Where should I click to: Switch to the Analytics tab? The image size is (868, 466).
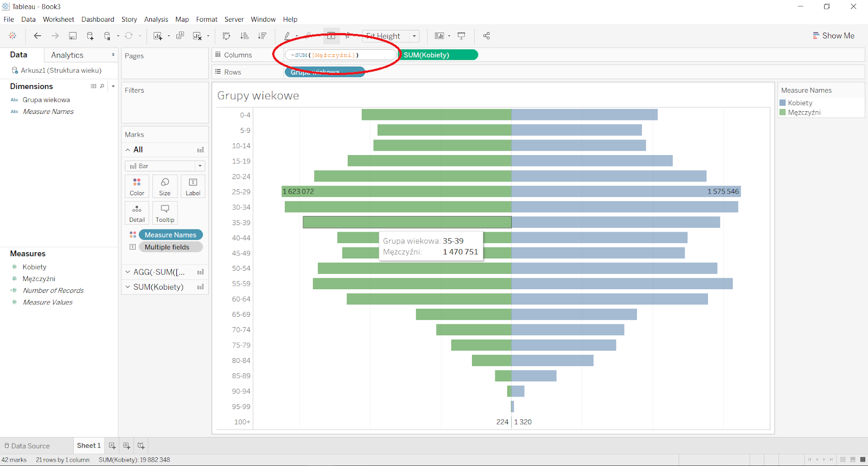(x=67, y=55)
